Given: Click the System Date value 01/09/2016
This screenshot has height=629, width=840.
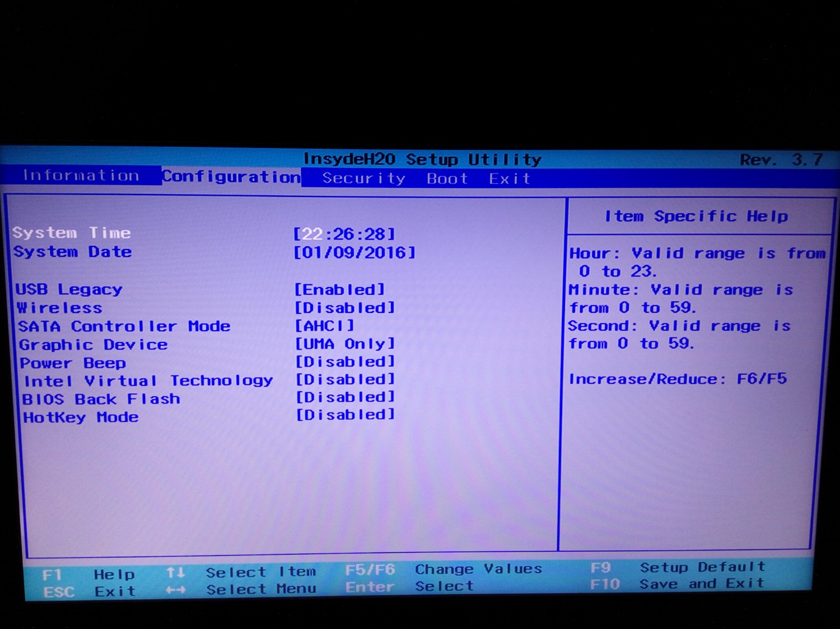Looking at the screenshot, I should pos(354,252).
